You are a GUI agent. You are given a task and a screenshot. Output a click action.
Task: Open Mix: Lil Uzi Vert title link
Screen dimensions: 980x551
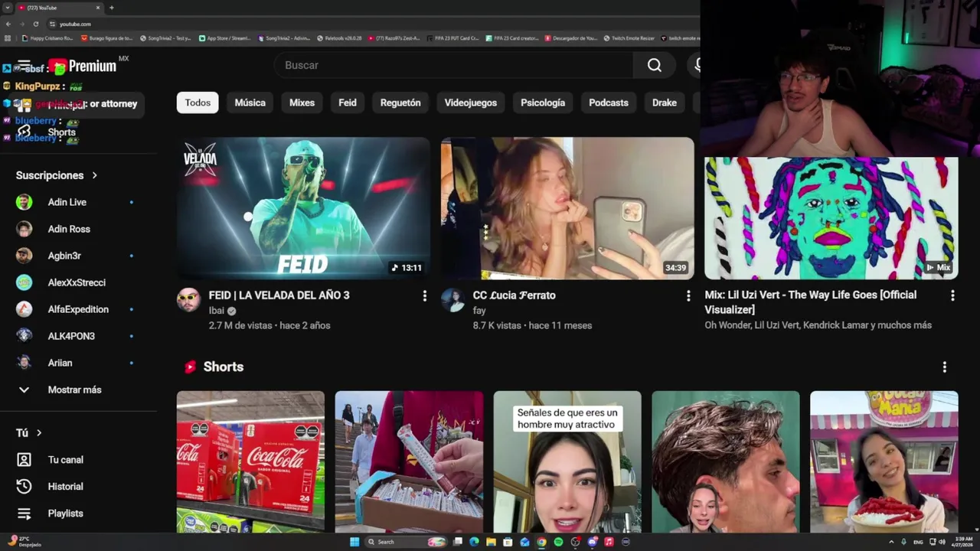point(811,302)
